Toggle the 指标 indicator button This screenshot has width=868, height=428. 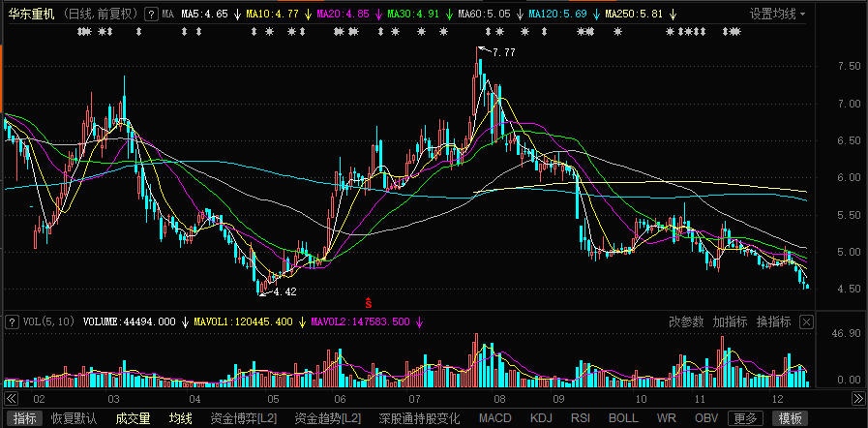[x=25, y=418]
